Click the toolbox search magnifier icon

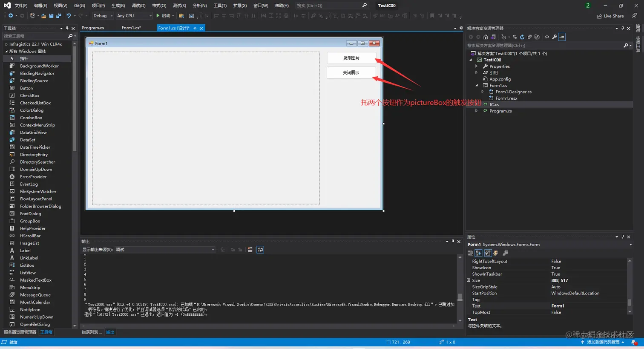(x=70, y=36)
